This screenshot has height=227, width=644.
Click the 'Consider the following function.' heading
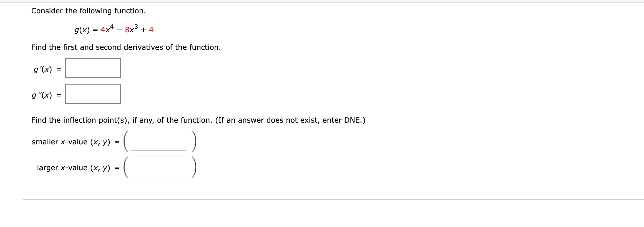click(x=88, y=11)
